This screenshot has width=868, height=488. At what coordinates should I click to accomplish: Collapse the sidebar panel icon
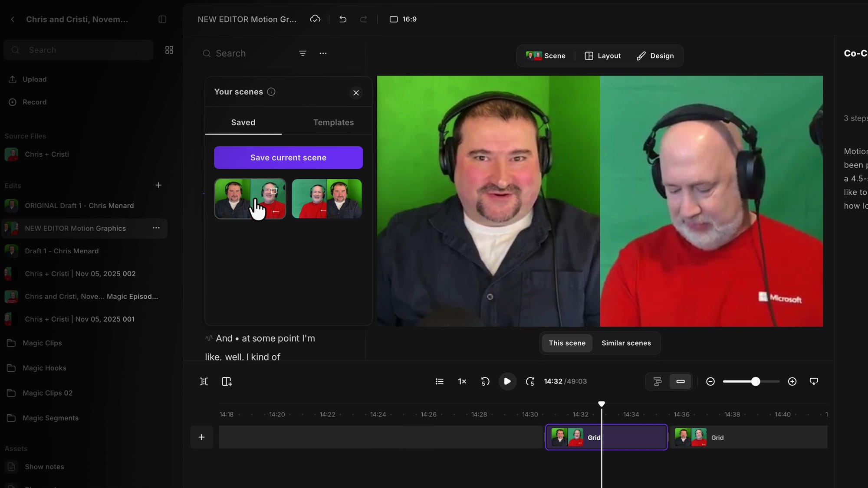click(162, 19)
